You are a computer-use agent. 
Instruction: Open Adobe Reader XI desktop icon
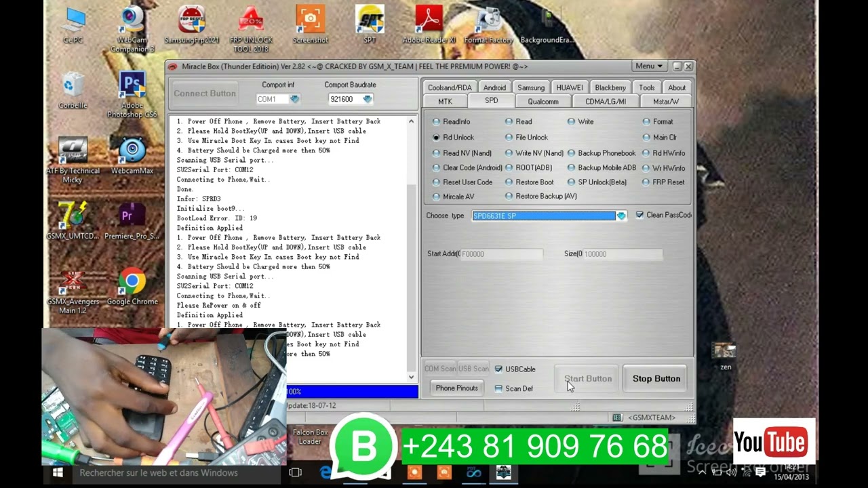(429, 25)
